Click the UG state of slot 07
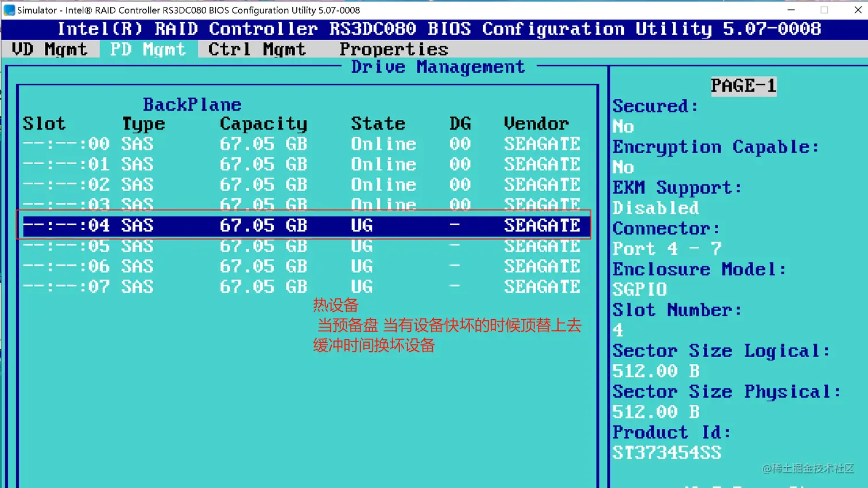The image size is (868, 488). click(x=362, y=286)
